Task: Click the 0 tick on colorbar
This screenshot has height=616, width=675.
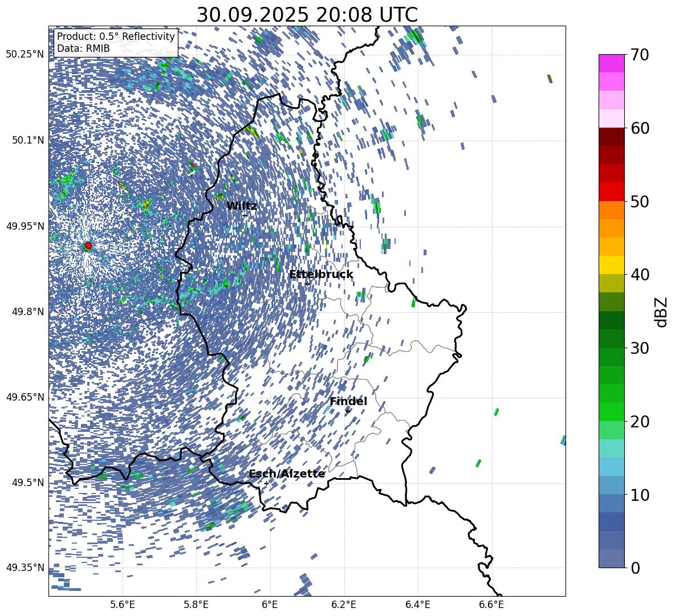Action: coord(635,568)
